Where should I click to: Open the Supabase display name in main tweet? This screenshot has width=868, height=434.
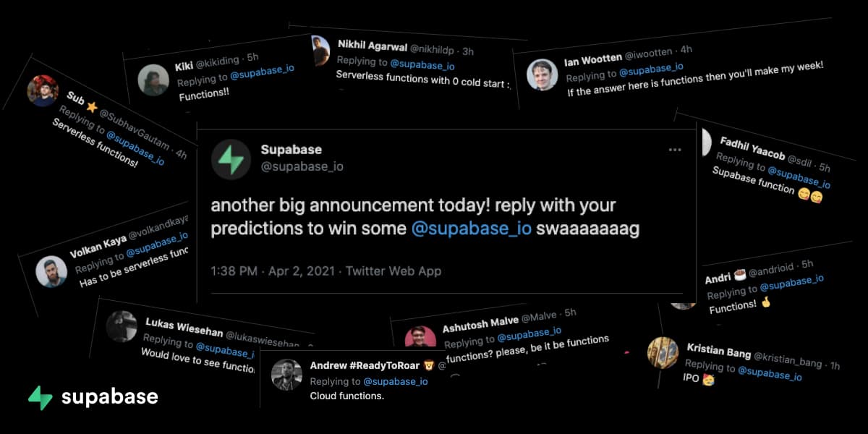pos(291,150)
